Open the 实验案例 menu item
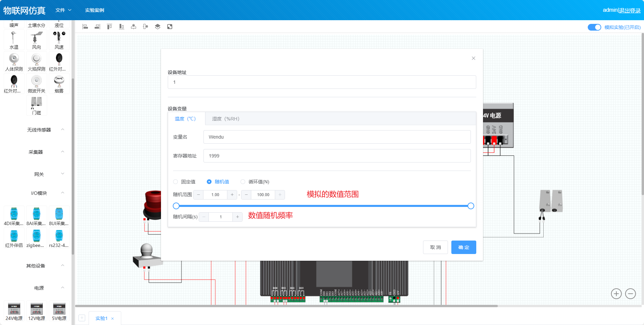The width and height of the screenshot is (644, 325). 94,10
